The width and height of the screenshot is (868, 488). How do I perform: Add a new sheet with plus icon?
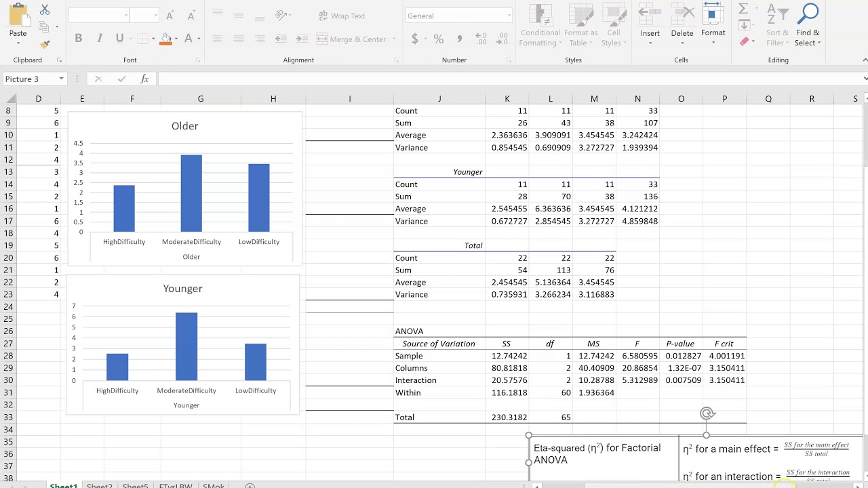(250, 485)
